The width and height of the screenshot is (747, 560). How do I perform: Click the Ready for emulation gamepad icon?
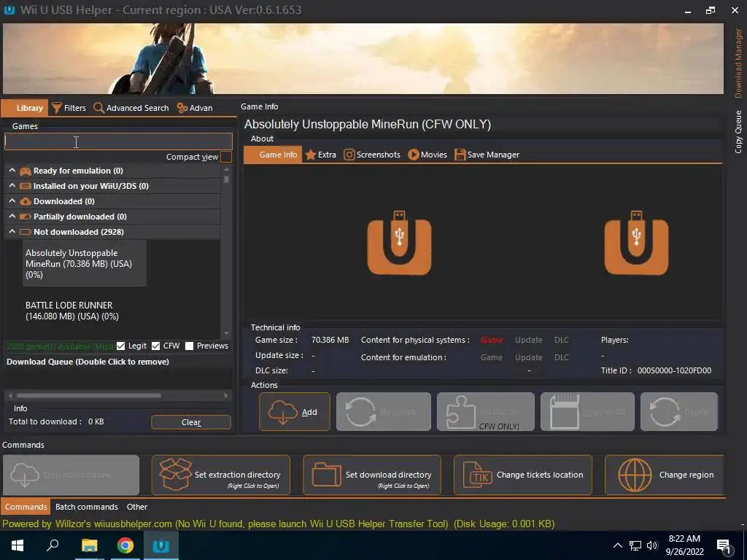coord(26,171)
